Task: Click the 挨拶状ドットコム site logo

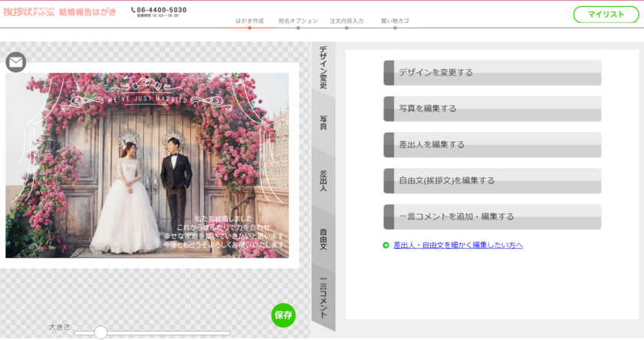Action: [x=29, y=12]
